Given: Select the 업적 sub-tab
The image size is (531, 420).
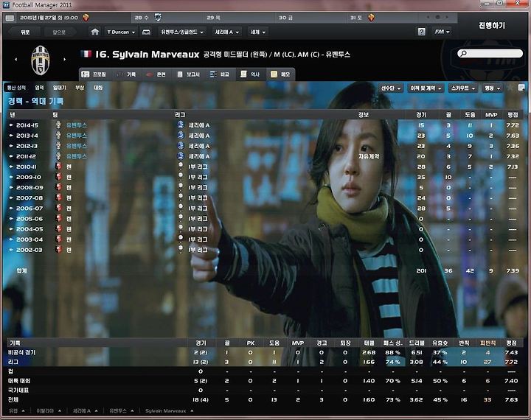Looking at the screenshot, I should click(39, 88).
